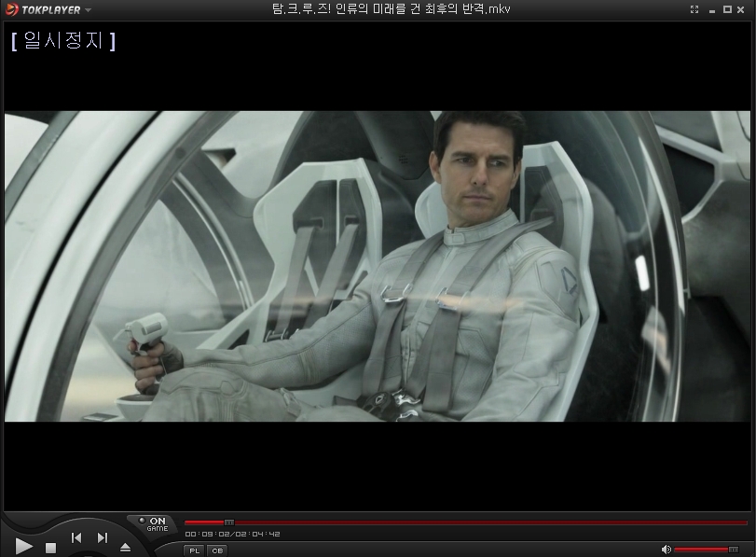The width and height of the screenshot is (756, 557).
Task: Maximize the TokPlayer window
Action: 727,9
